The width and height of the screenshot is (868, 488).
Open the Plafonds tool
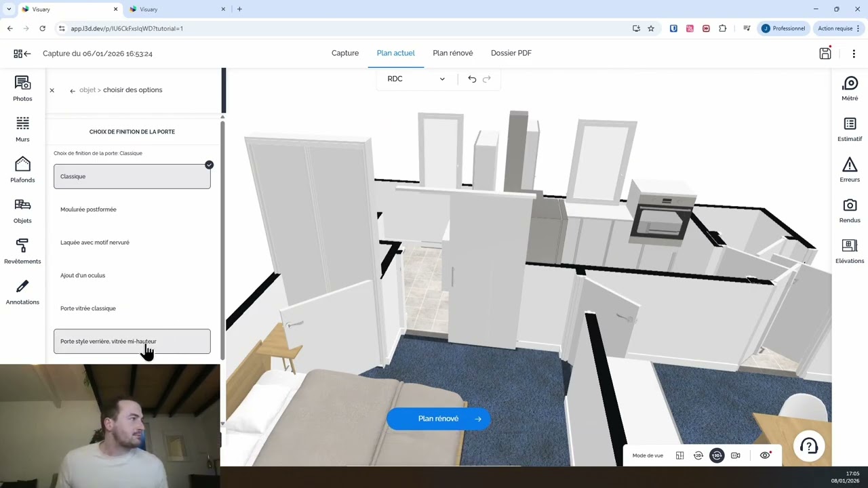coord(22,170)
